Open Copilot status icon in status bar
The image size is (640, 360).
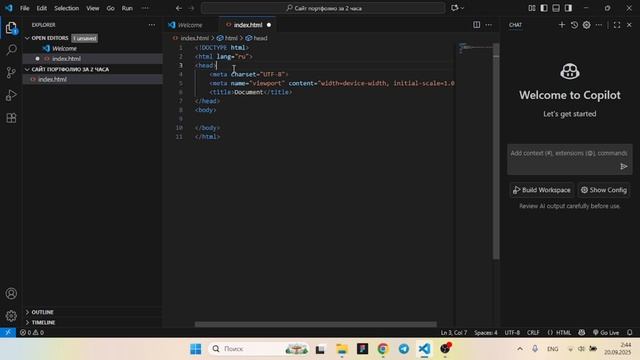[582, 332]
